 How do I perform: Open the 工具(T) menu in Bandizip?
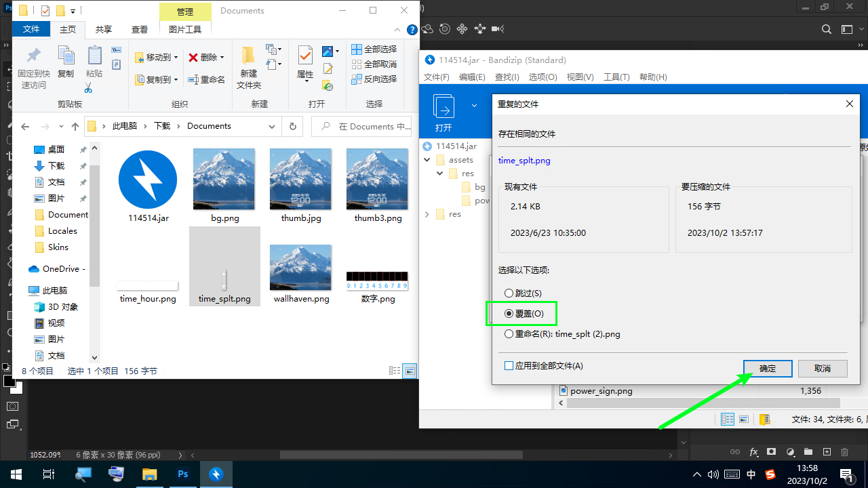616,77
